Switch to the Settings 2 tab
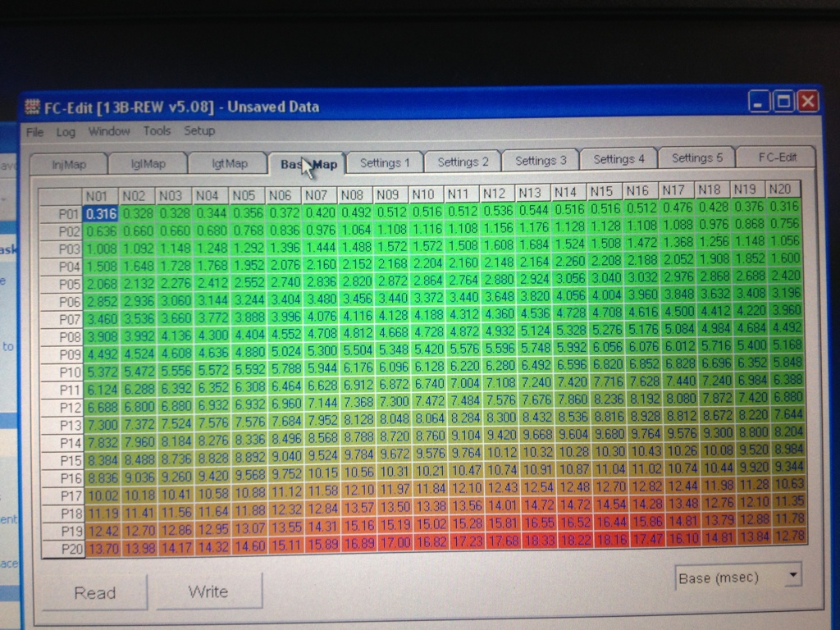Screen dimensions: 840x630 463,162
